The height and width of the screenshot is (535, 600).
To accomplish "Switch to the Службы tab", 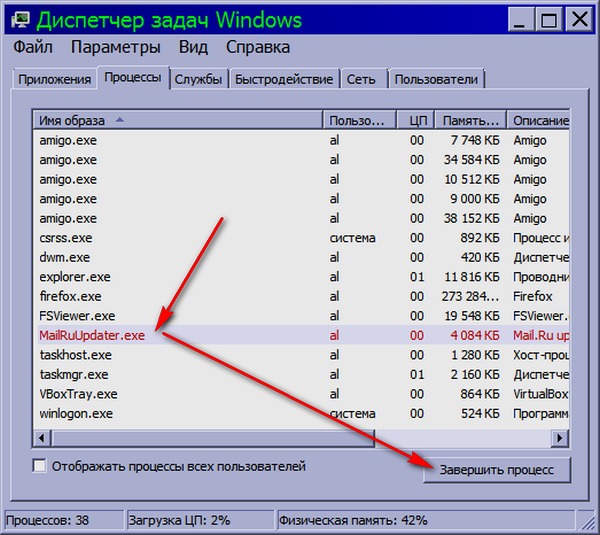I will tap(198, 79).
